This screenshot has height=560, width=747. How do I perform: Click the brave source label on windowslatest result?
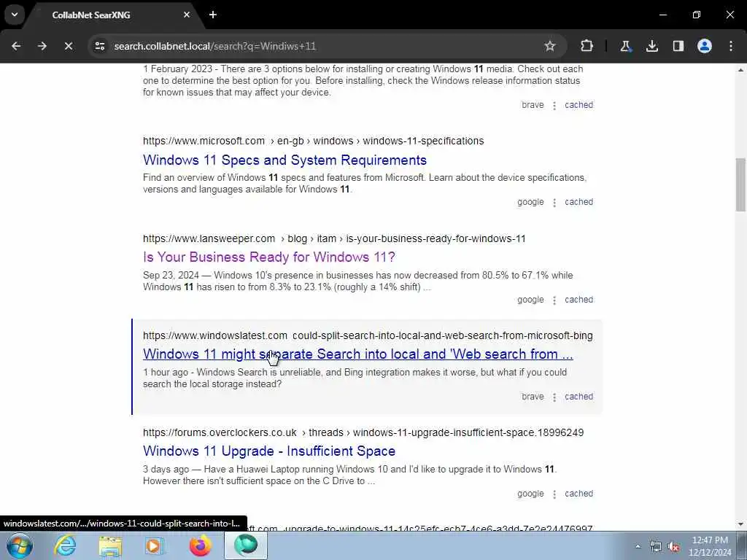tap(533, 397)
